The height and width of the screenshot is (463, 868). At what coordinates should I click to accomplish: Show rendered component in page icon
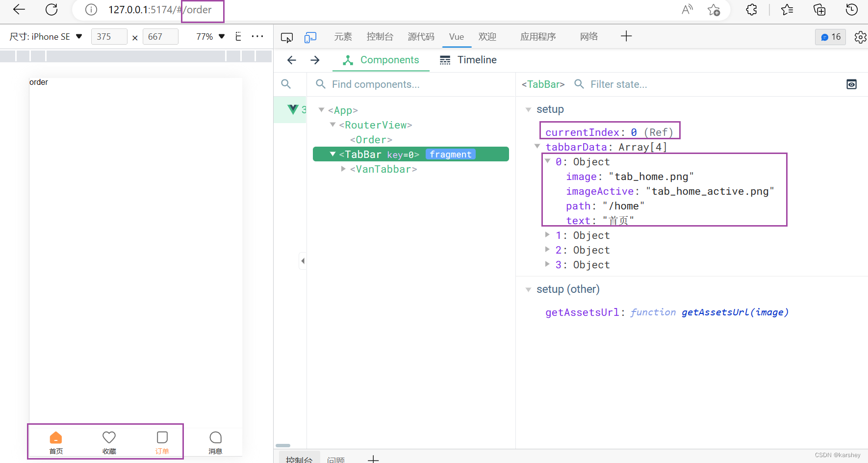852,84
